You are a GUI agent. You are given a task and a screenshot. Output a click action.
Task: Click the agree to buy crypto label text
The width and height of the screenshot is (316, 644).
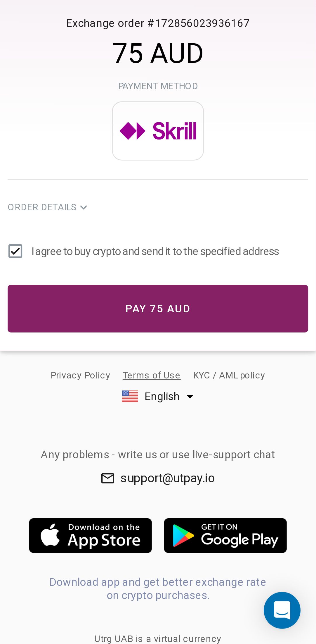(x=155, y=252)
